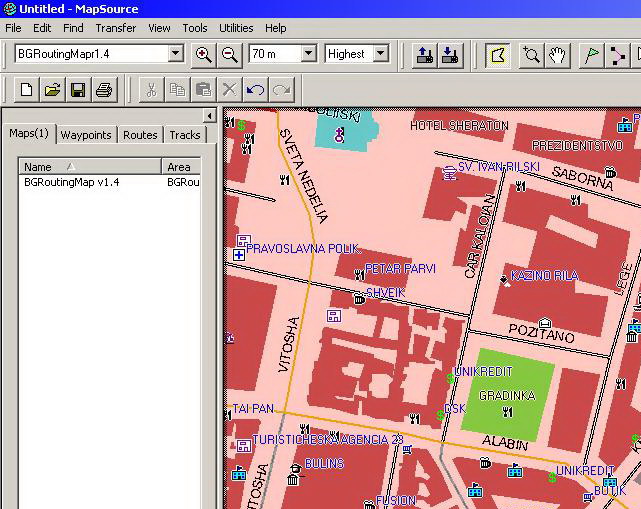The image size is (641, 509).
Task: Click the TAI PAN map label
Action: (x=253, y=408)
